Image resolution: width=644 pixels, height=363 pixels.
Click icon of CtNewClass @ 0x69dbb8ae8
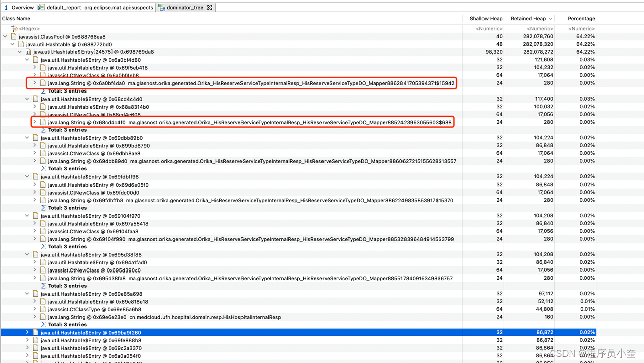pos(43,153)
